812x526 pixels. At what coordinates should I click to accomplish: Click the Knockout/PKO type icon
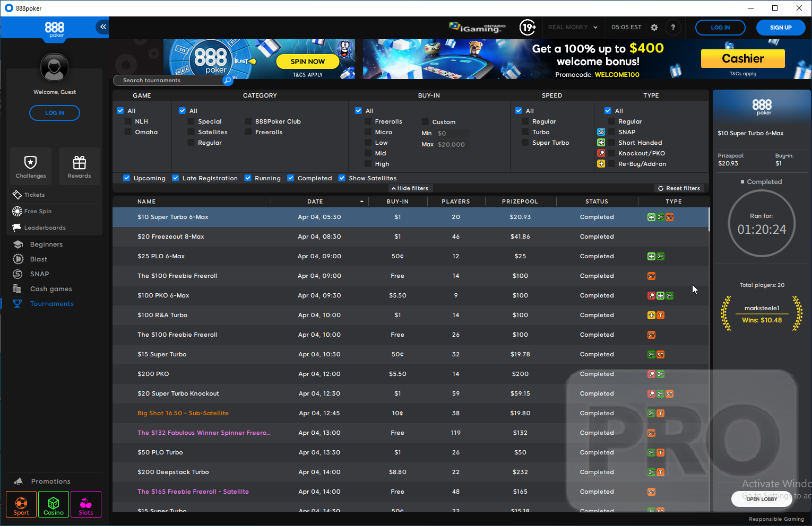(x=601, y=153)
